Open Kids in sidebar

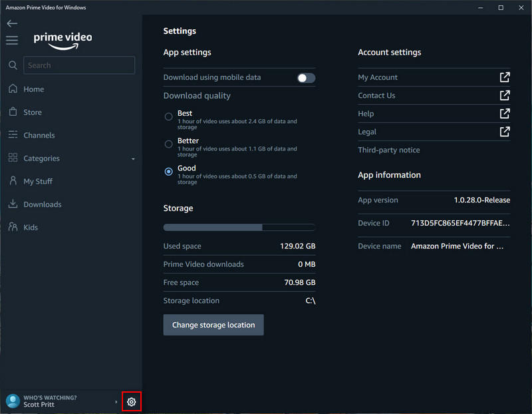pos(31,228)
